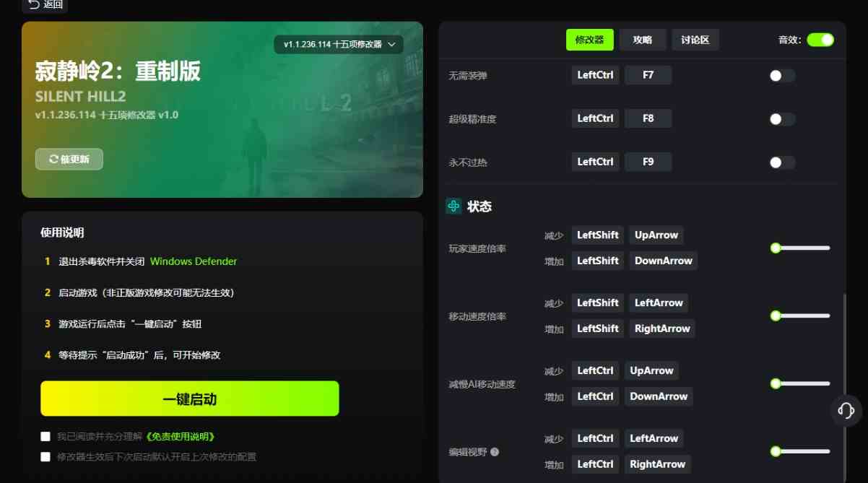Screen dimensions: 868x483
Task: Click LeftShift key for 玩家速度倍率 减少
Action: pyautogui.click(x=598, y=235)
